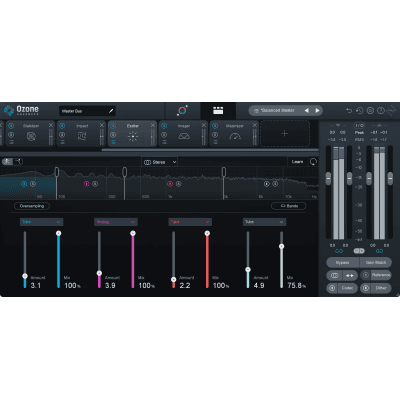
Task: Click the output gain link icon
Action: pyautogui.click(x=379, y=251)
